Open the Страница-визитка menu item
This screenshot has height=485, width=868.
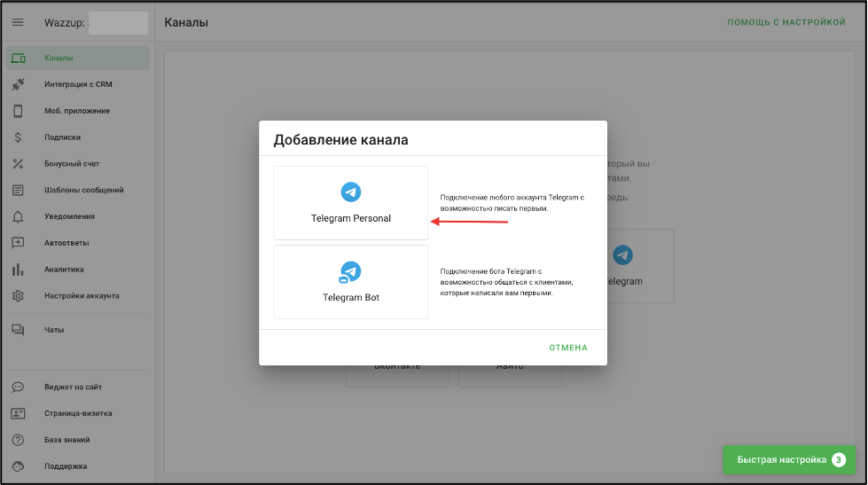(x=78, y=413)
